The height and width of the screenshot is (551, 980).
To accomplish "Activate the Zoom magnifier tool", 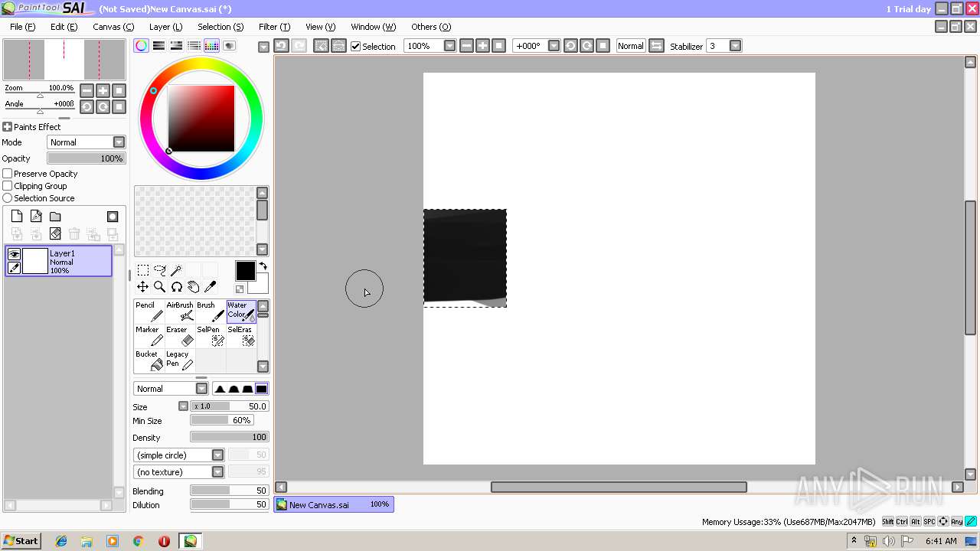I will click(160, 287).
